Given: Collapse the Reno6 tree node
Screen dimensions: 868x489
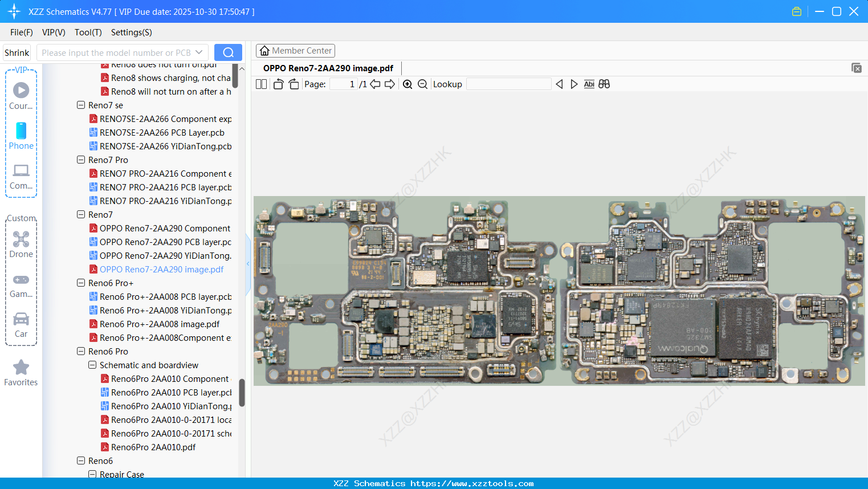Looking at the screenshot, I should (x=81, y=461).
